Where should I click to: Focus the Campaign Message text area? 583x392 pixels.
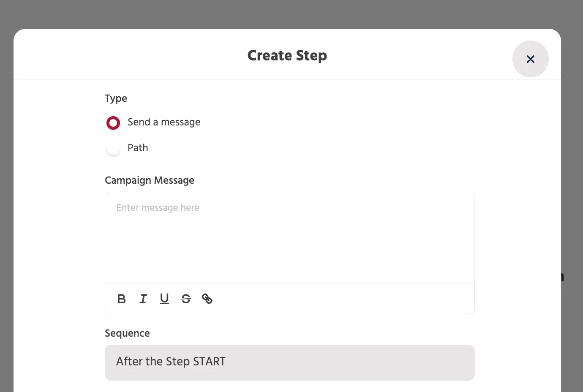290,238
